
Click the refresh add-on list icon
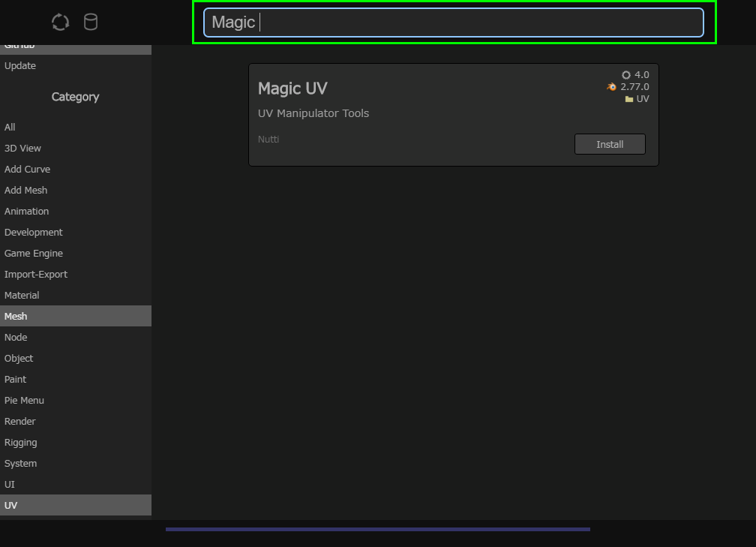tap(60, 23)
